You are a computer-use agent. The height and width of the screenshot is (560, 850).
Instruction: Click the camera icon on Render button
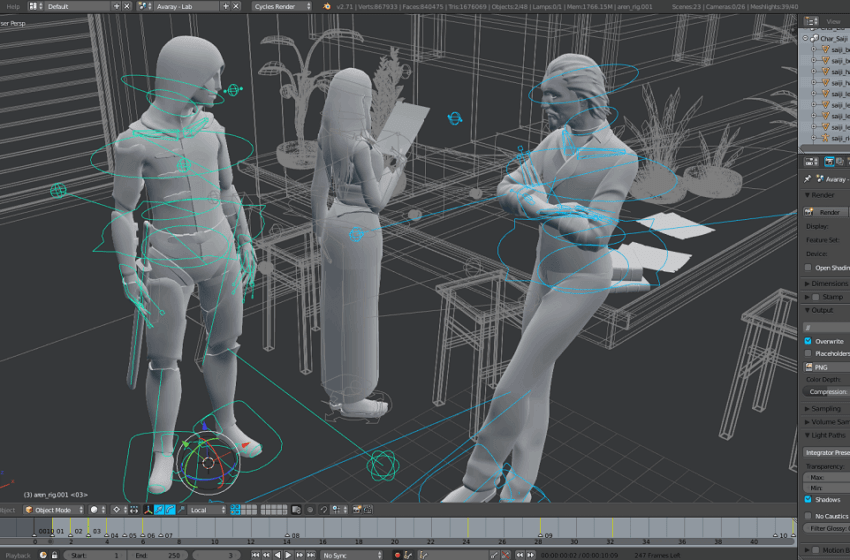(810, 212)
